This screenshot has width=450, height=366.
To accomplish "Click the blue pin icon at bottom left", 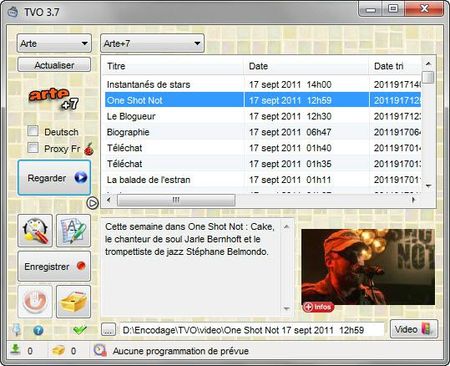I will pos(16,330).
